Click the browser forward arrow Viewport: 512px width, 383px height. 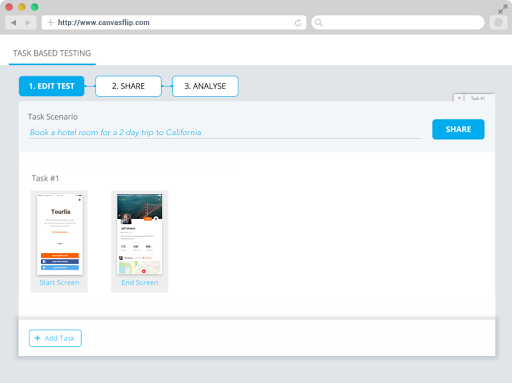(x=28, y=23)
